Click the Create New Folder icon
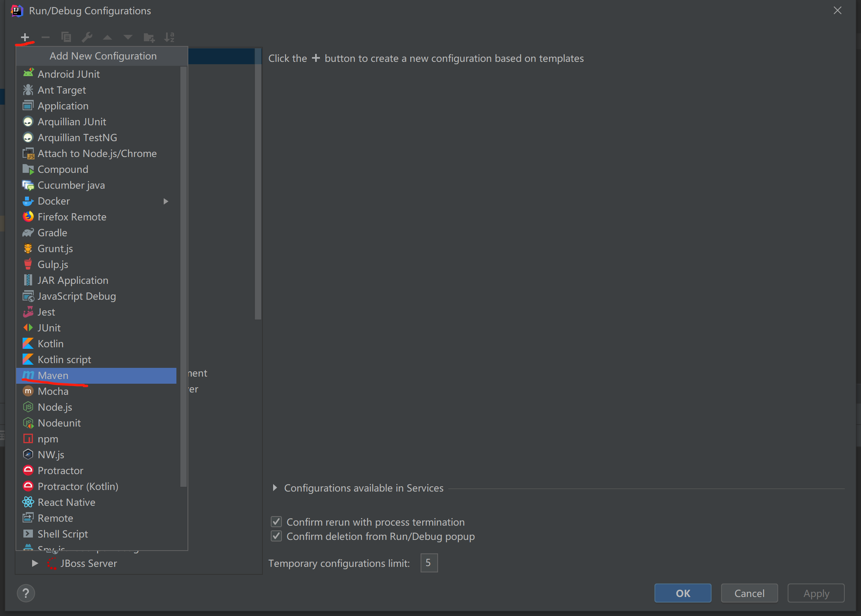The width and height of the screenshot is (861, 616). [149, 37]
